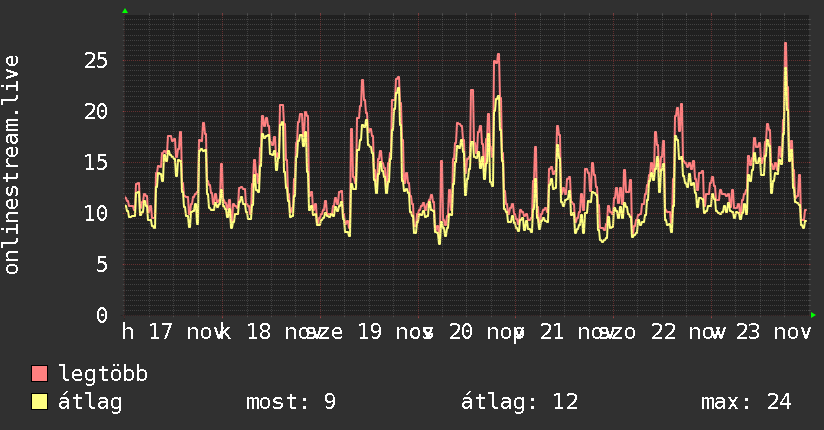Select the átlag legend label next to yellow swatch

click(x=90, y=402)
